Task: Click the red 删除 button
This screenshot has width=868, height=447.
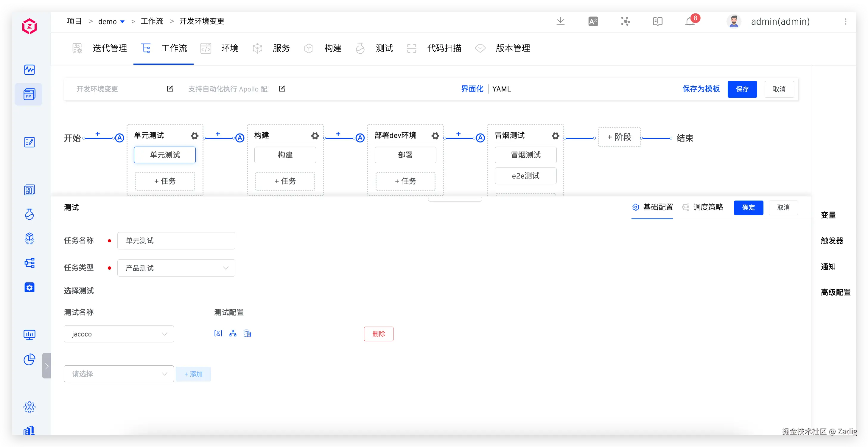Action: (x=378, y=334)
